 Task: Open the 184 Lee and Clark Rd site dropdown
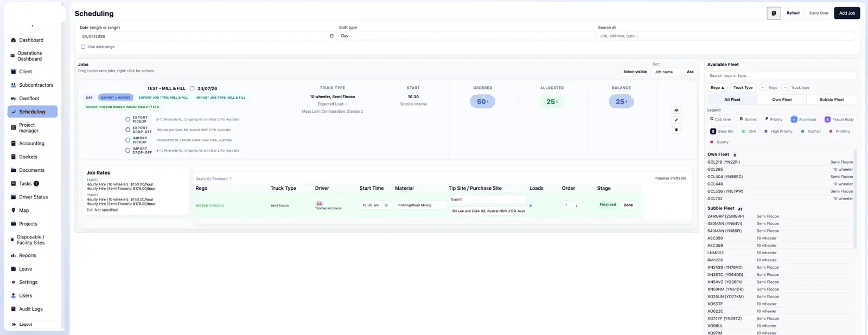click(488, 211)
